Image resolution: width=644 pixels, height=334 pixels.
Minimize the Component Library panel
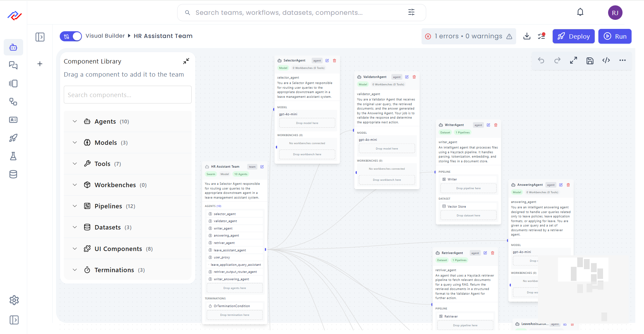[x=186, y=61]
